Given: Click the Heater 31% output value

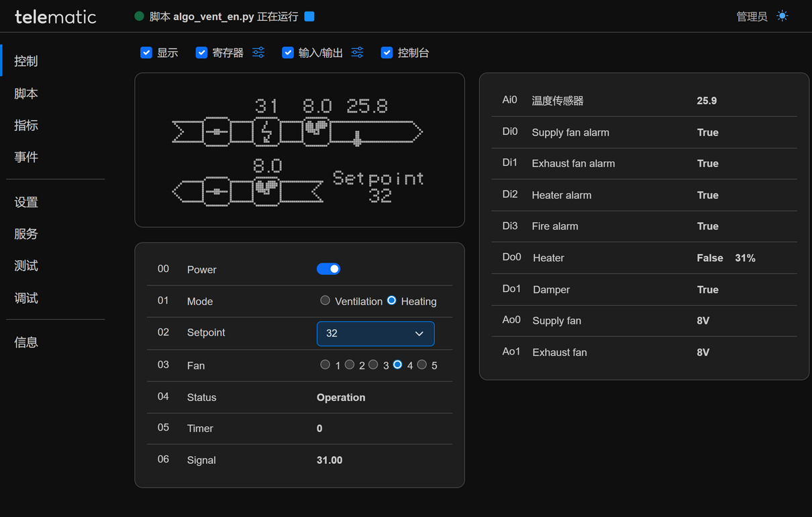Looking at the screenshot, I should click(745, 258).
